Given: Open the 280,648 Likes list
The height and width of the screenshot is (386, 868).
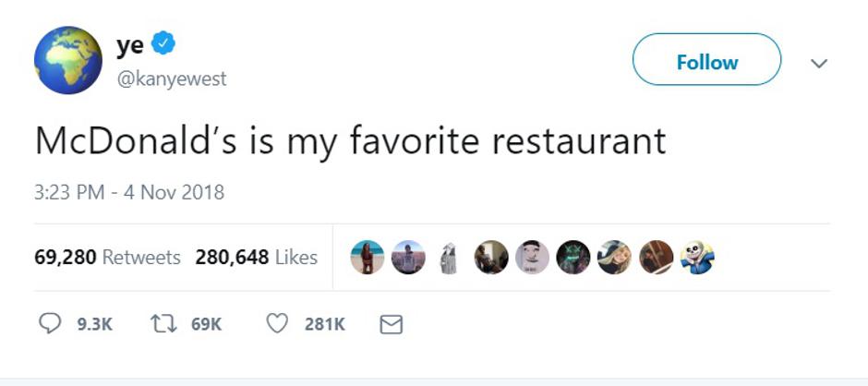Looking at the screenshot, I should (256, 258).
